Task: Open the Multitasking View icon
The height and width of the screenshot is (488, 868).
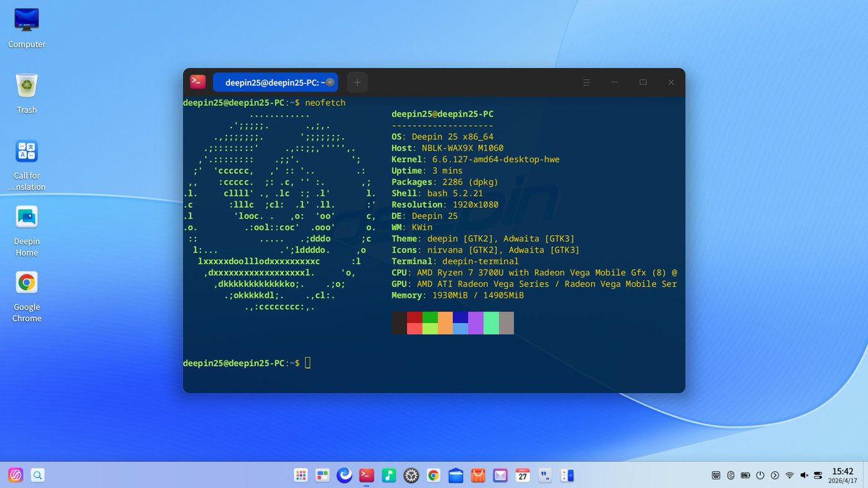Action: click(322, 476)
